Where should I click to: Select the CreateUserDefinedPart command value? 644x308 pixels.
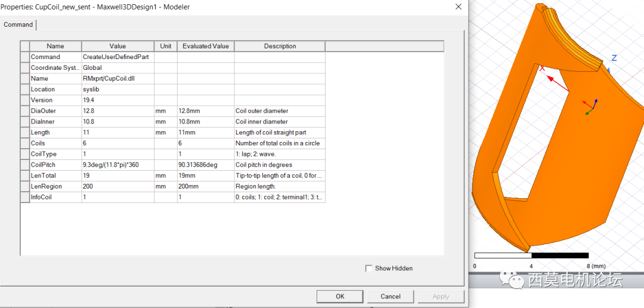pyautogui.click(x=118, y=57)
